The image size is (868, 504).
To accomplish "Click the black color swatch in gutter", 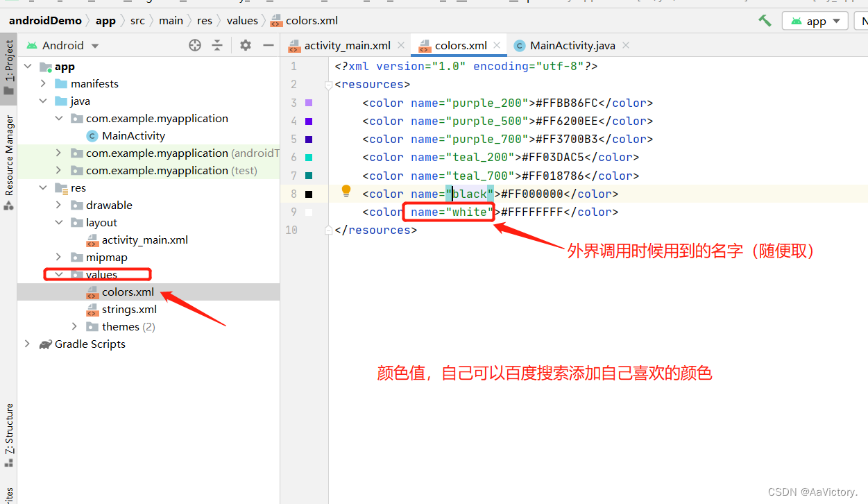I will click(309, 194).
